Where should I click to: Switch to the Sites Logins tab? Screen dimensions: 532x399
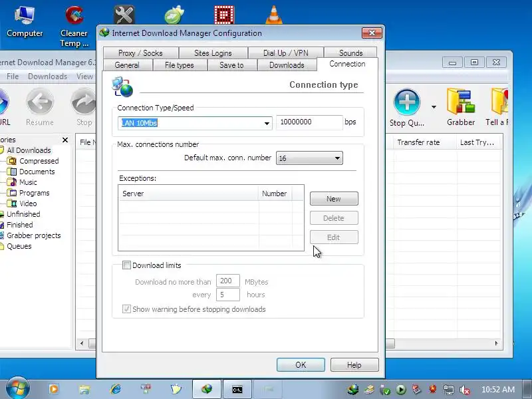click(x=213, y=53)
